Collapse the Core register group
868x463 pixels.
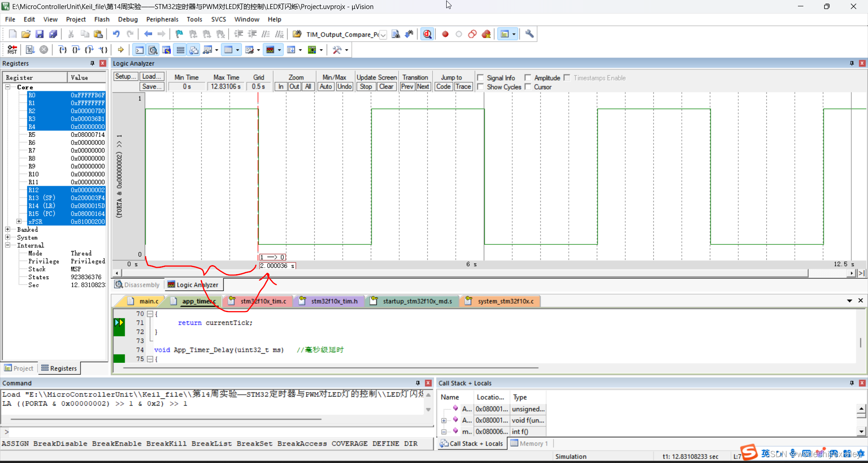8,87
